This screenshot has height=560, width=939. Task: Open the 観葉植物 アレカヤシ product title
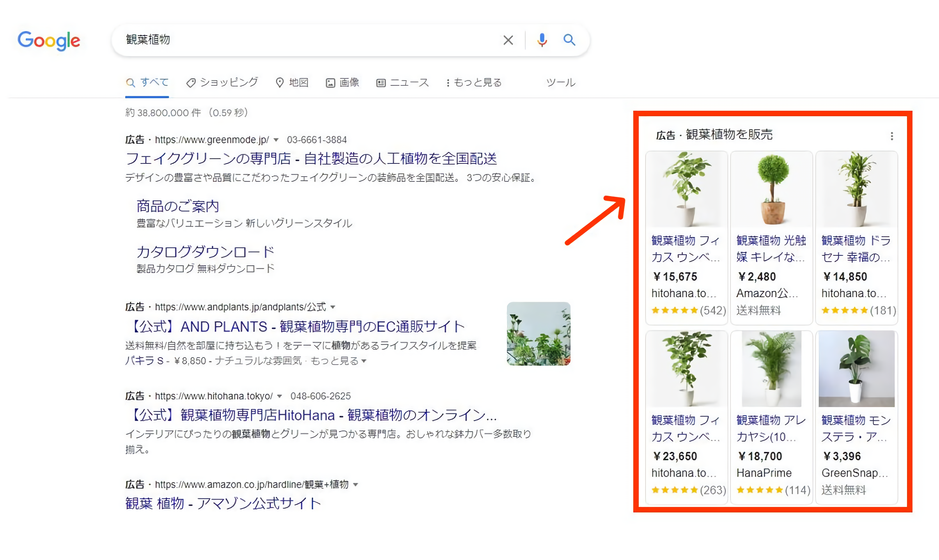771,428
